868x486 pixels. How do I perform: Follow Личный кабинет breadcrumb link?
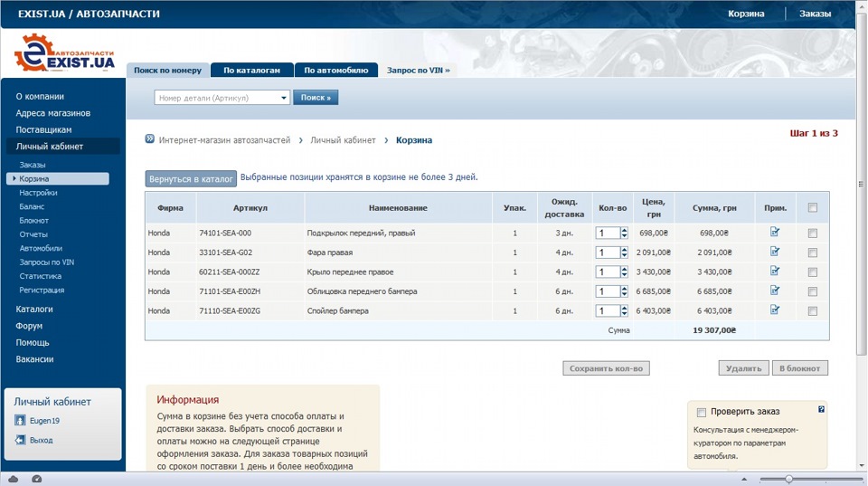(343, 140)
